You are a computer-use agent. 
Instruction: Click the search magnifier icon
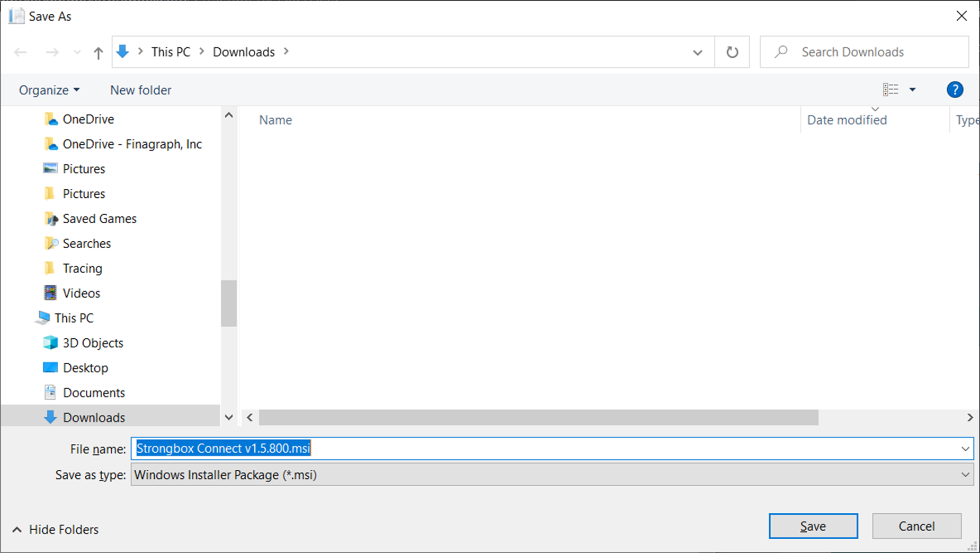[x=781, y=51]
